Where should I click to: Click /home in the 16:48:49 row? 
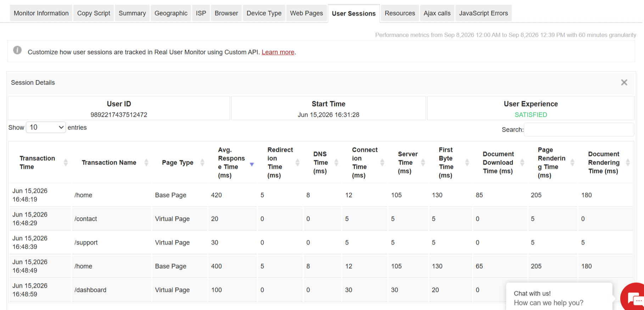[x=83, y=266]
